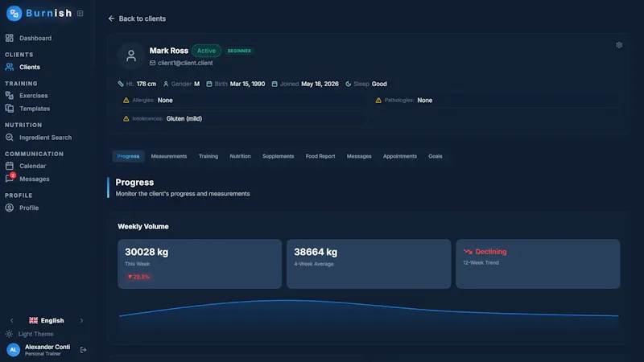Click the Intolerances warning icon
The image size is (644, 362).
126,118
